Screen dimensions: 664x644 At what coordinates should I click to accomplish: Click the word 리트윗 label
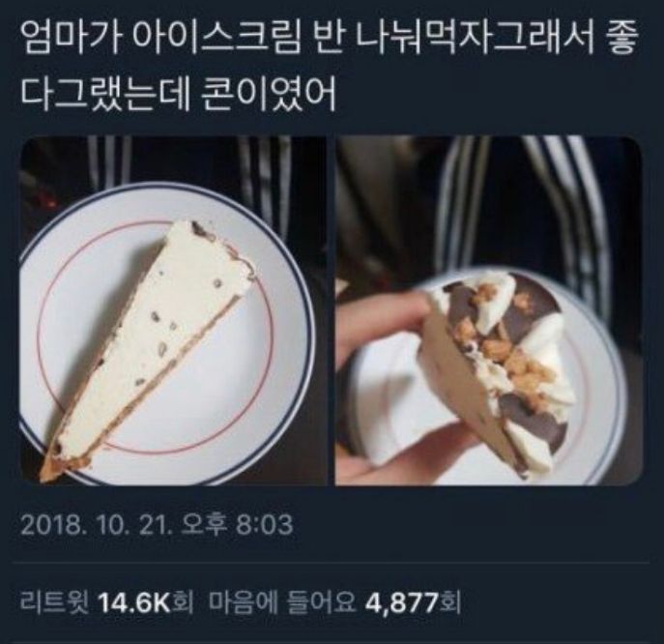click(x=55, y=602)
